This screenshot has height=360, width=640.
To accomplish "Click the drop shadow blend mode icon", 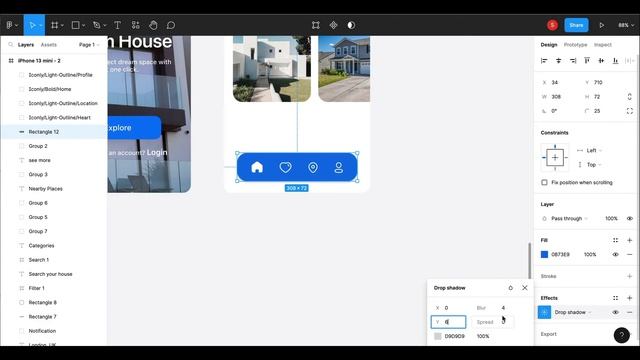I will (x=511, y=288).
